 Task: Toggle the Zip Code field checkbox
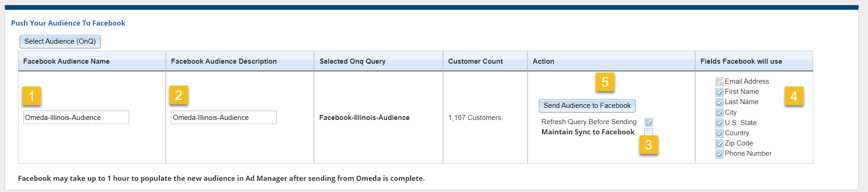tap(719, 144)
